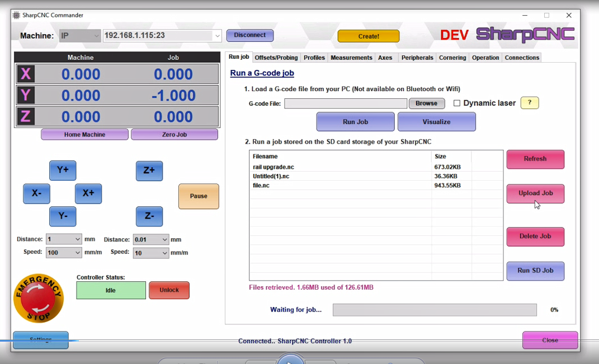This screenshot has width=599, height=364.
Task: Click the SharpCNC Commander app icon in title bar
Action: [16, 15]
